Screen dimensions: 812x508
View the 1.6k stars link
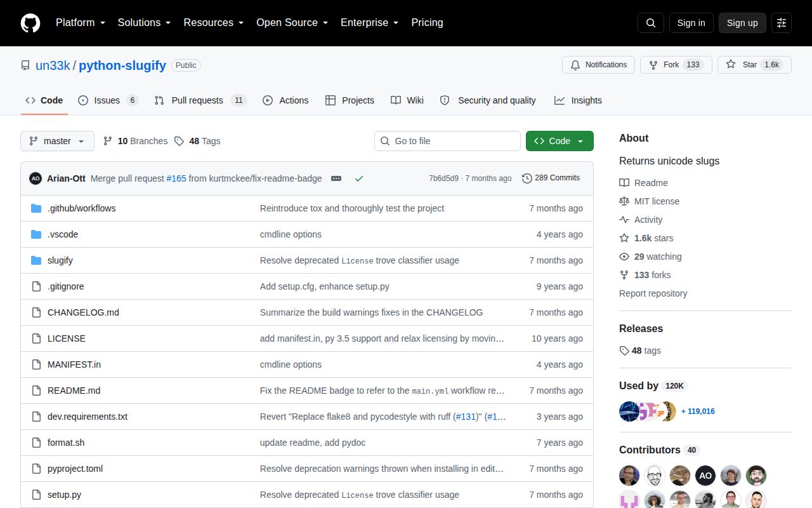pyautogui.click(x=646, y=238)
